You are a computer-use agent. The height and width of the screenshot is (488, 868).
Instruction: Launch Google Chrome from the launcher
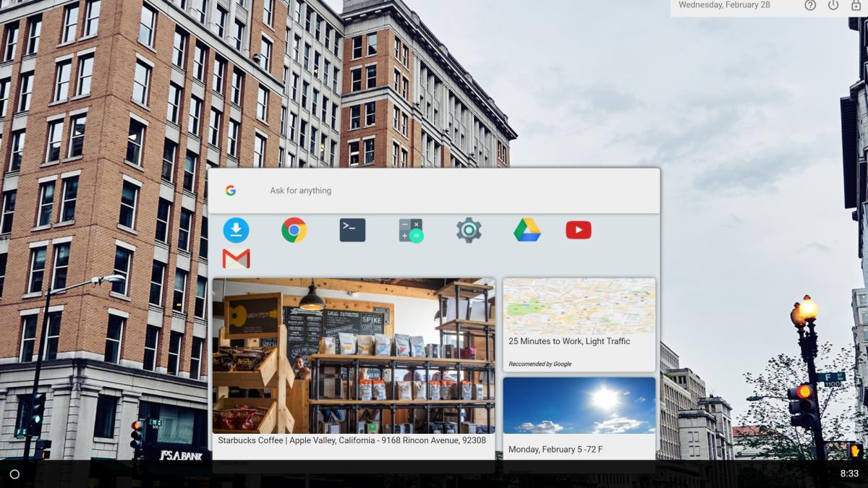(294, 230)
